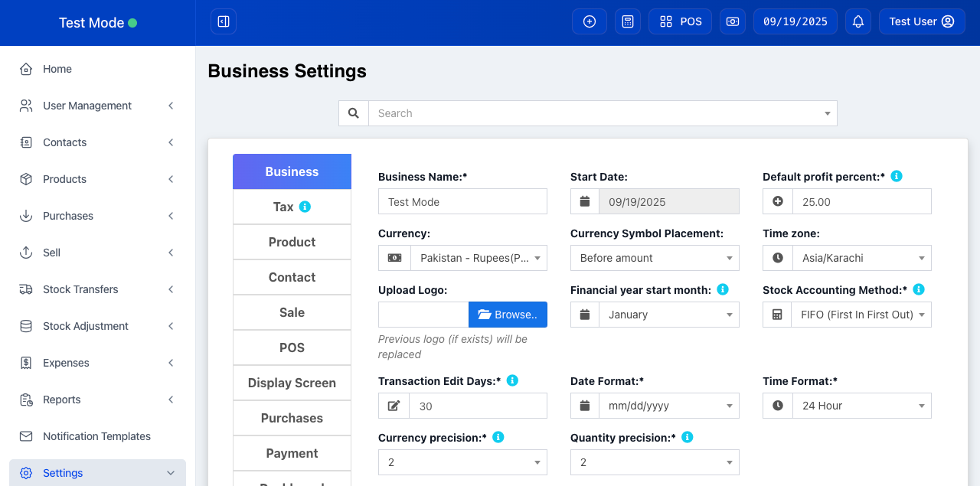Click info icon beside Stock Accounting Method
This screenshot has height=486, width=980.
[x=919, y=289]
